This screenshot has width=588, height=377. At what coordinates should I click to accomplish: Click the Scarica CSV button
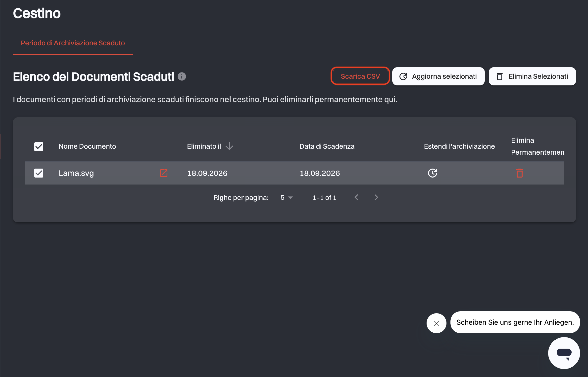coord(360,76)
